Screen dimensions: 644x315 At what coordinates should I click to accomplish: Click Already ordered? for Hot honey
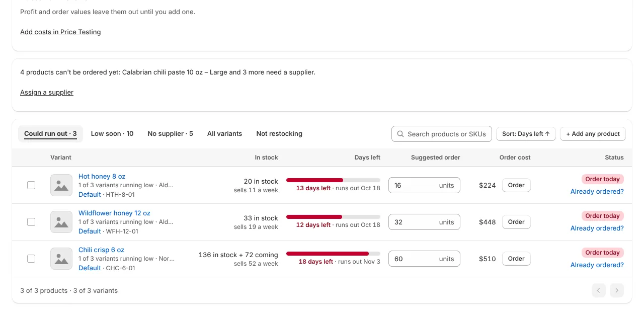(597, 192)
